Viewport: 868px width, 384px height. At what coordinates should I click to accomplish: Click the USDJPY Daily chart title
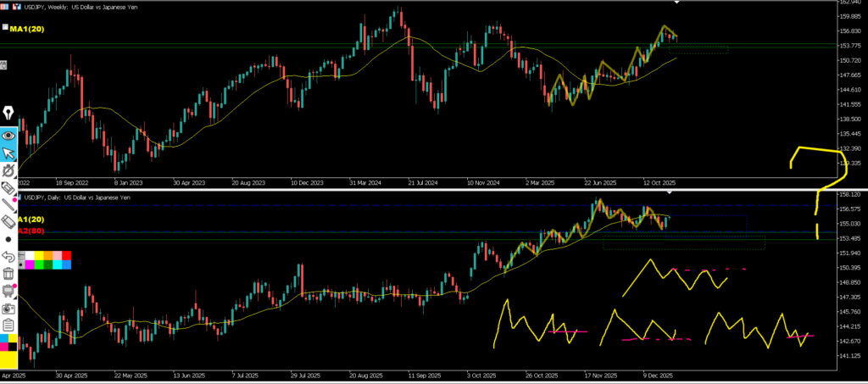(x=76, y=198)
